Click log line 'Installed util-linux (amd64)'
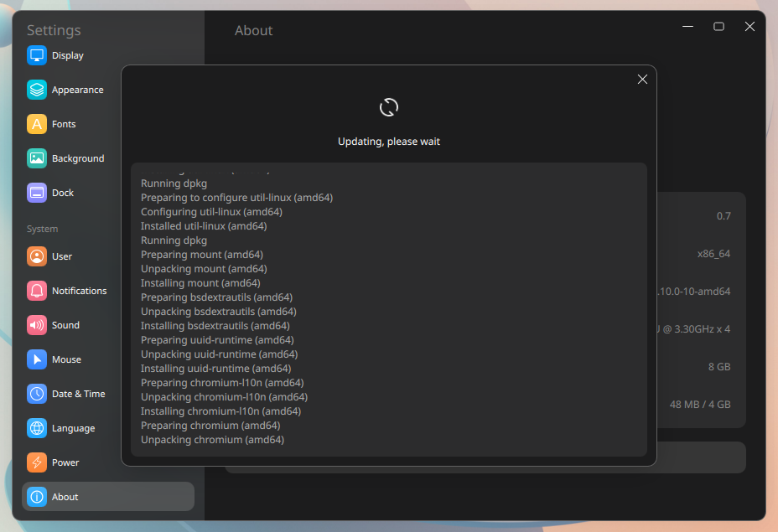This screenshot has width=778, height=532. 204,226
